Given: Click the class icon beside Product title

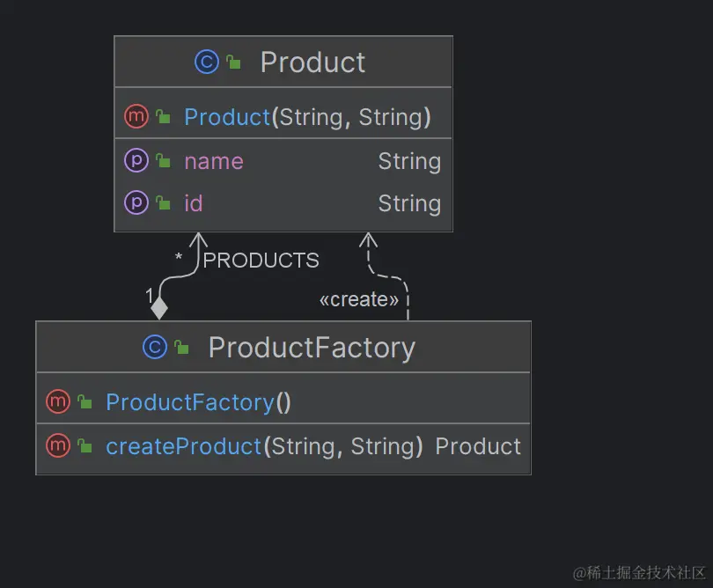Looking at the screenshot, I should tap(206, 62).
